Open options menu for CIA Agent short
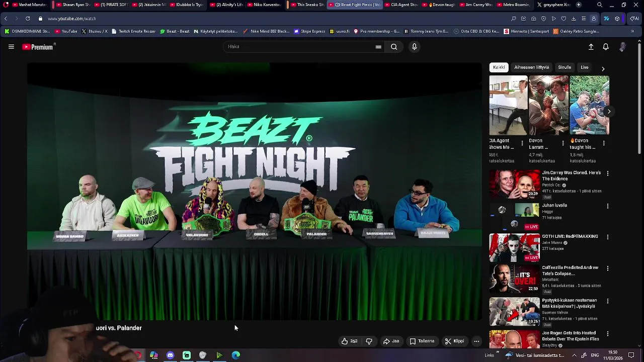Screen dimensions: 644x362 pyautogui.click(x=522, y=143)
